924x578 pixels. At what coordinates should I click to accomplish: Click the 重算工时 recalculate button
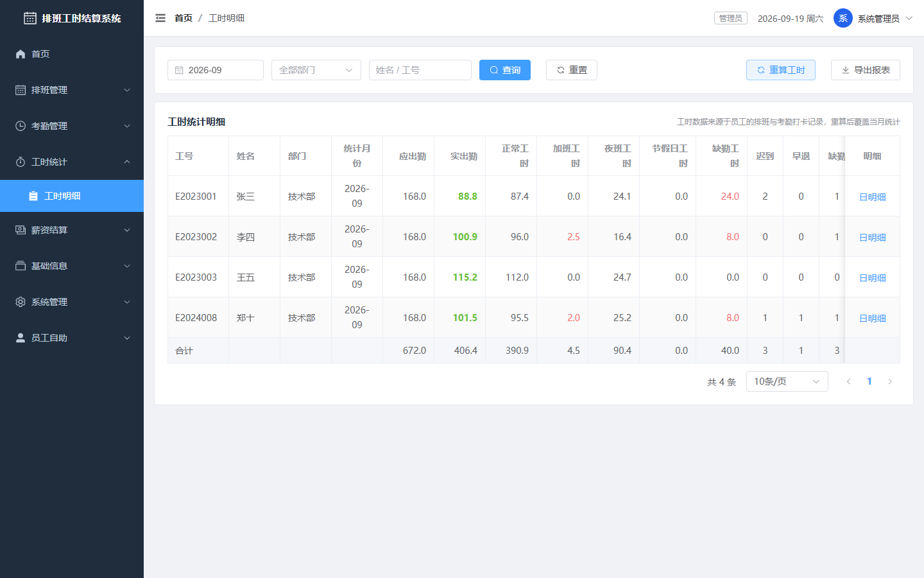point(781,70)
